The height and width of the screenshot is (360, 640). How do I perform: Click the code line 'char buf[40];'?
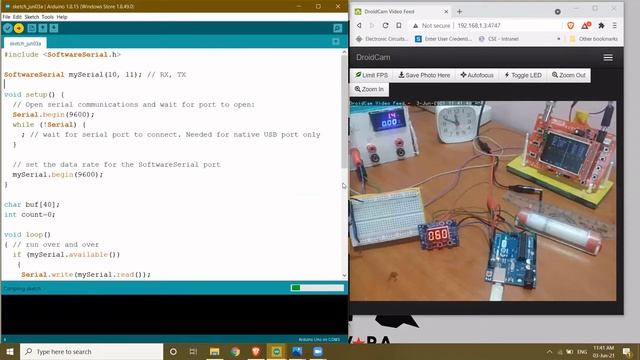coord(32,204)
